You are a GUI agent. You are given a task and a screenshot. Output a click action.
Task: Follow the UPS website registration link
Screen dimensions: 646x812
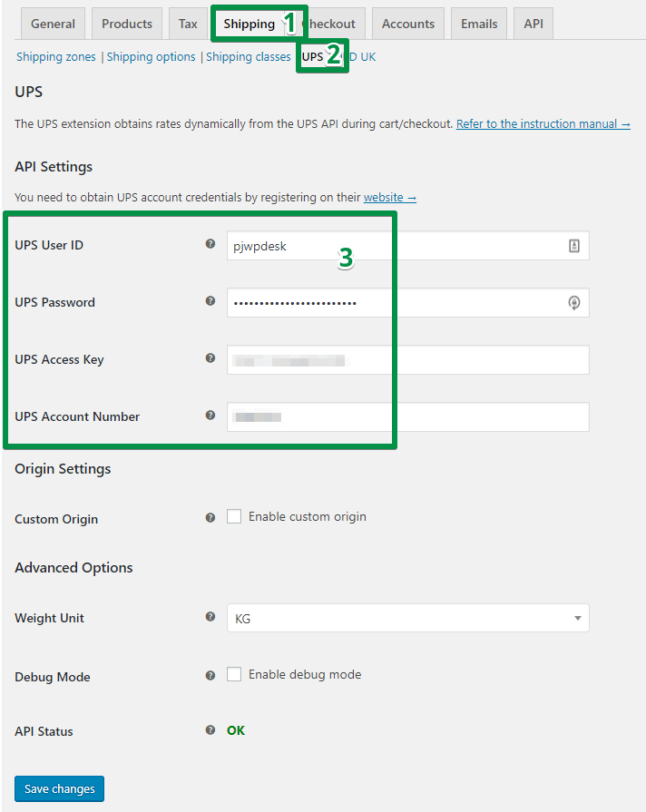coord(389,197)
